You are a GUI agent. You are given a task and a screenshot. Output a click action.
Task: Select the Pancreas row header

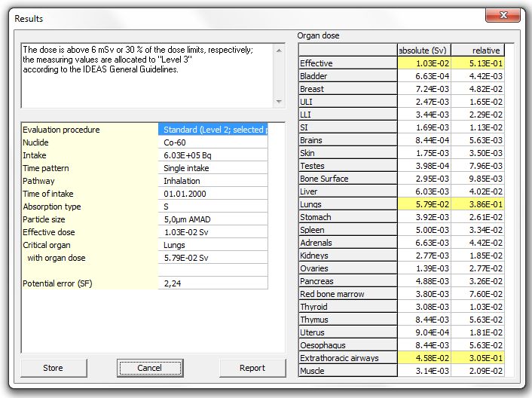point(348,281)
